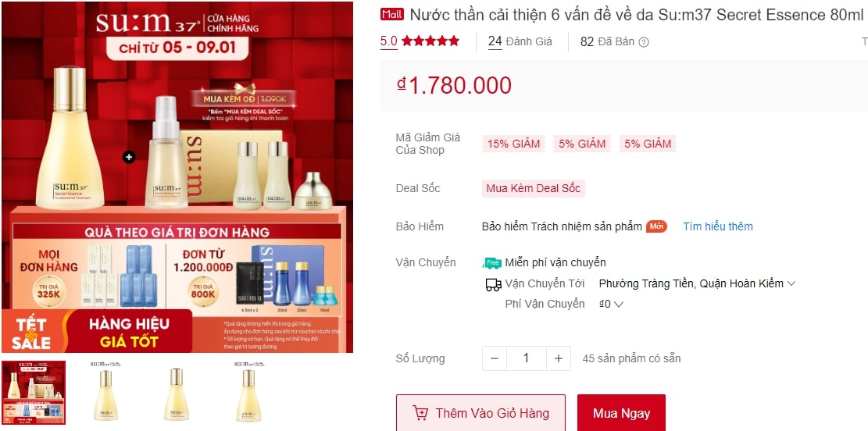Click Mua Kèm Deal Sốc button

(x=534, y=188)
